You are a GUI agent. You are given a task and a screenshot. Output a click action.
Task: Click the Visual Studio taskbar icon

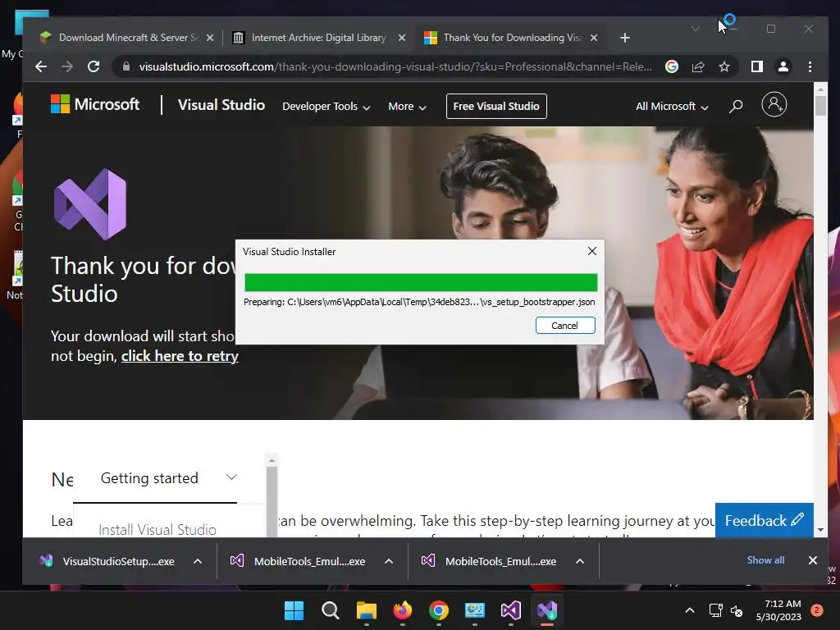tap(510, 610)
